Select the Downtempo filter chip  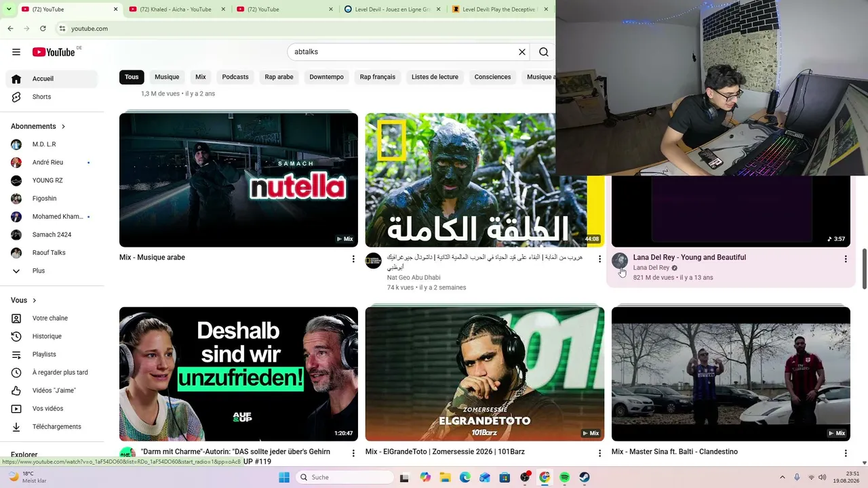coord(327,77)
